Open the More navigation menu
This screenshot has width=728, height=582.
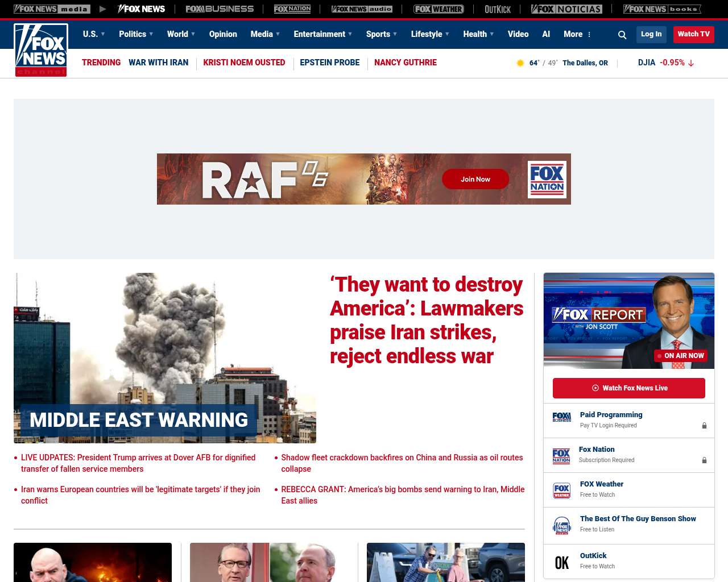577,34
